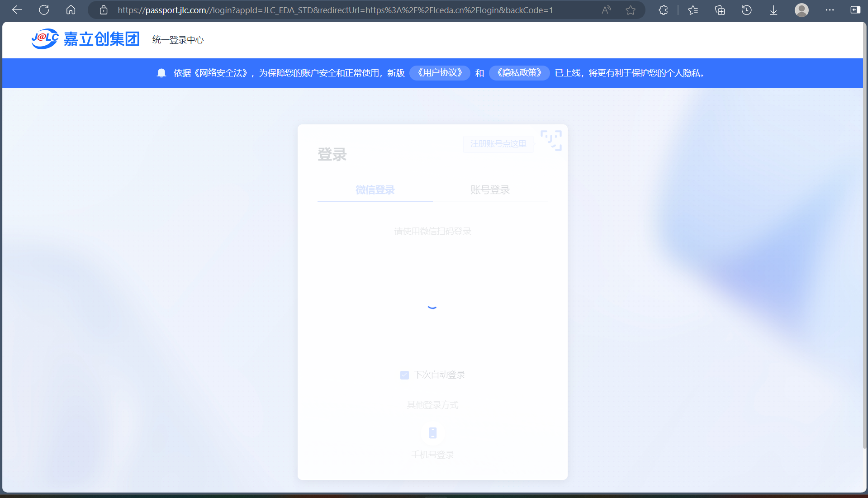Open browser extensions puzzle icon
This screenshot has width=868, height=498.
pyautogui.click(x=663, y=10)
